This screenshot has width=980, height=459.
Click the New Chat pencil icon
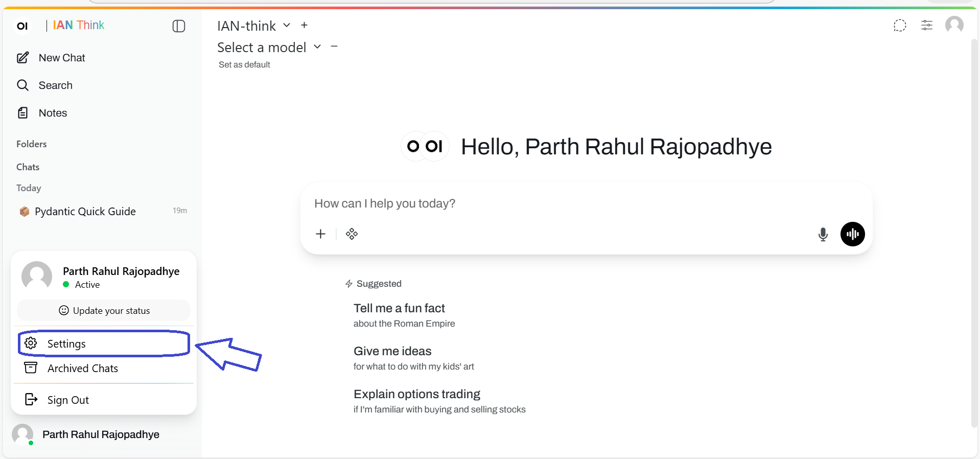click(x=23, y=58)
